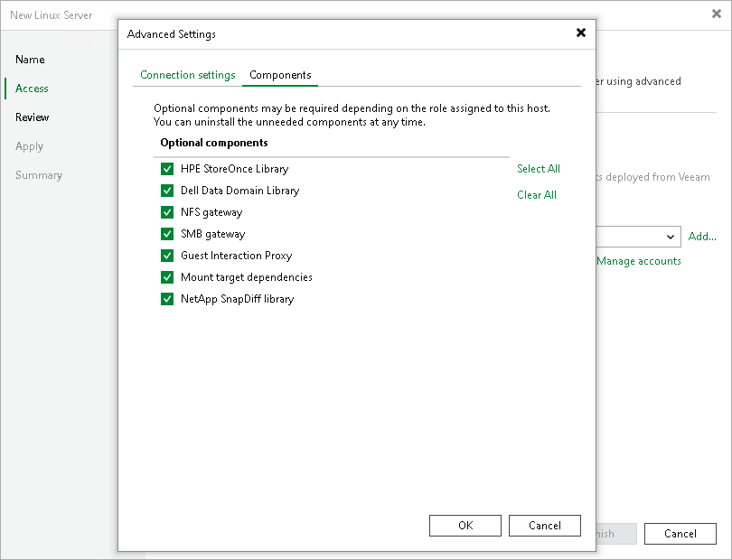
Task: Click the NetApp SnapDiff library label
Action: 237,299
